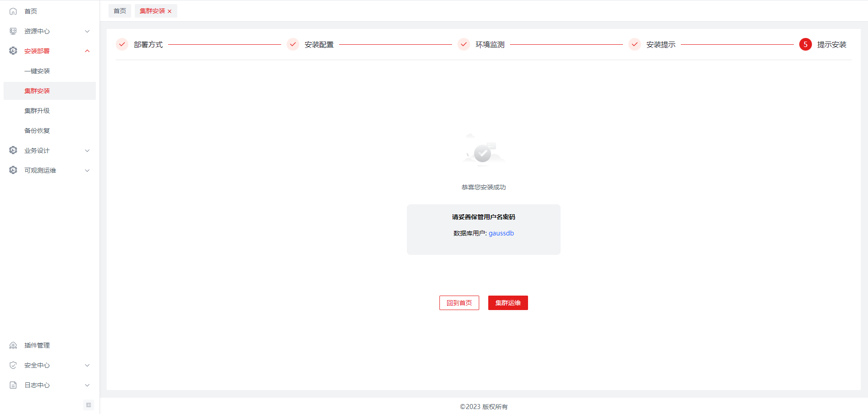Image resolution: width=868 pixels, height=414 pixels.
Task: Click the 业务设计 gear icon
Action: (x=13, y=151)
